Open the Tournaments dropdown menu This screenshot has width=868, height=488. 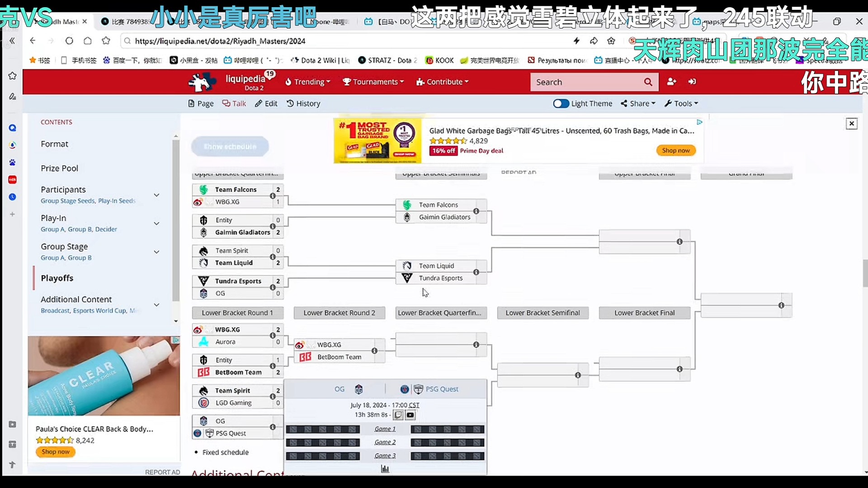click(x=373, y=82)
